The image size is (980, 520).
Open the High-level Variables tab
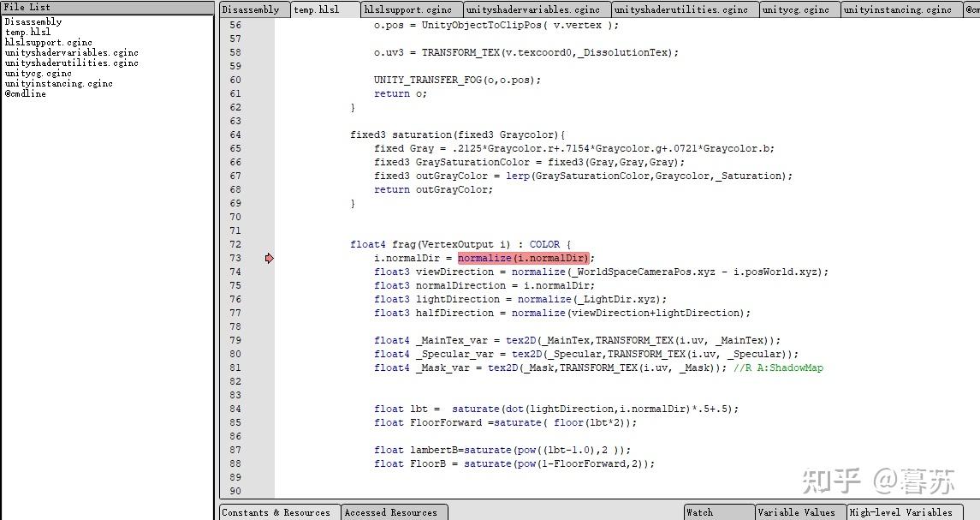[x=903, y=511]
